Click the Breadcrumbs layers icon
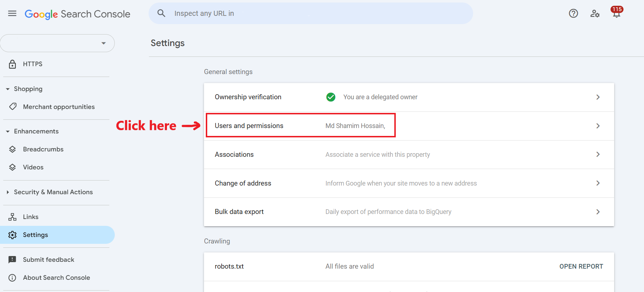Image resolution: width=644 pixels, height=292 pixels. click(13, 149)
